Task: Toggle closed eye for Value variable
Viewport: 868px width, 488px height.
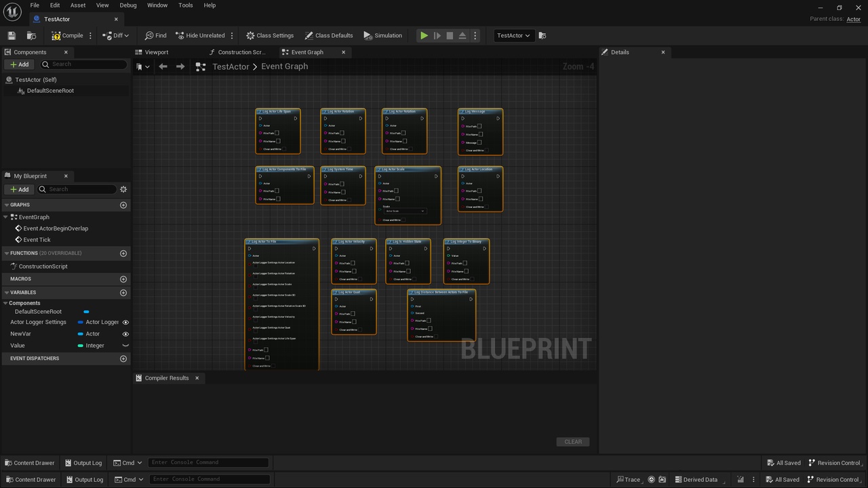Action: (125, 346)
